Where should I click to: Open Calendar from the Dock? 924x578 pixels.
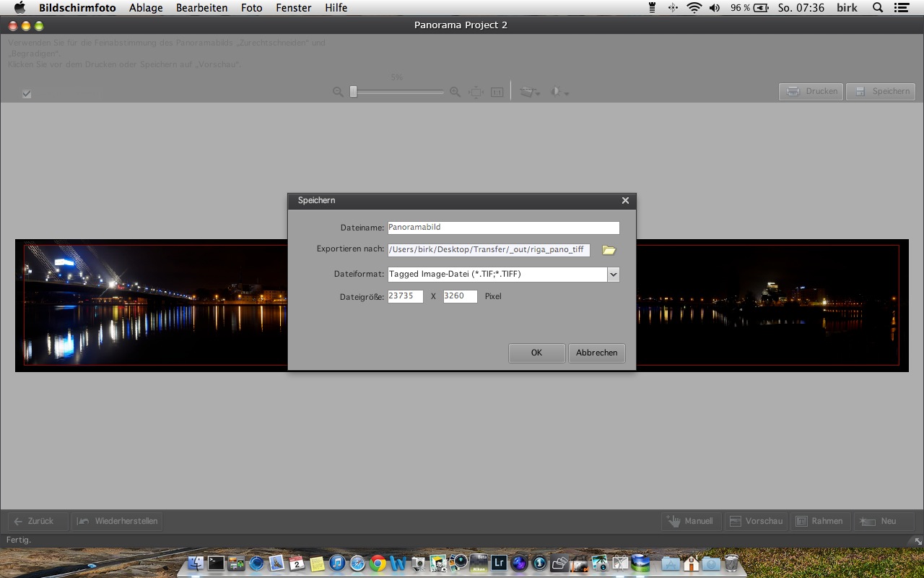[x=297, y=563]
